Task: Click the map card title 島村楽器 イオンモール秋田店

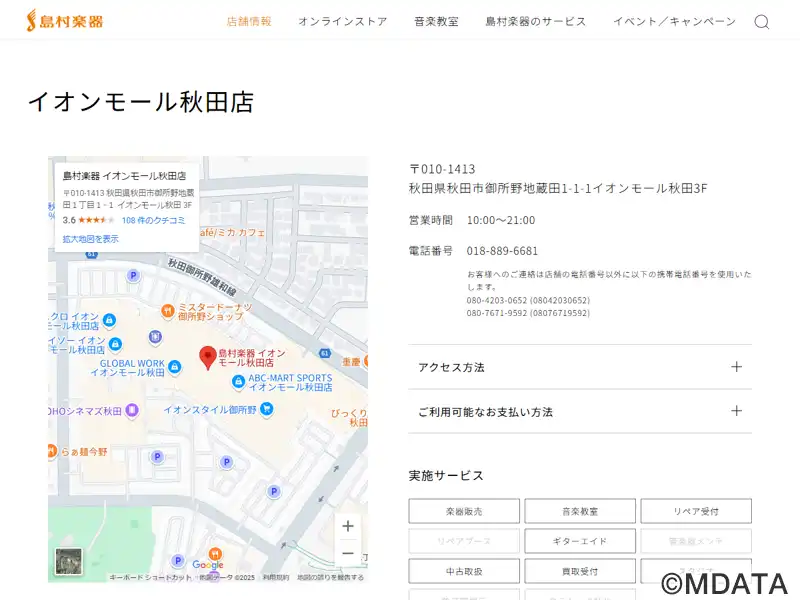Action: 124,176
